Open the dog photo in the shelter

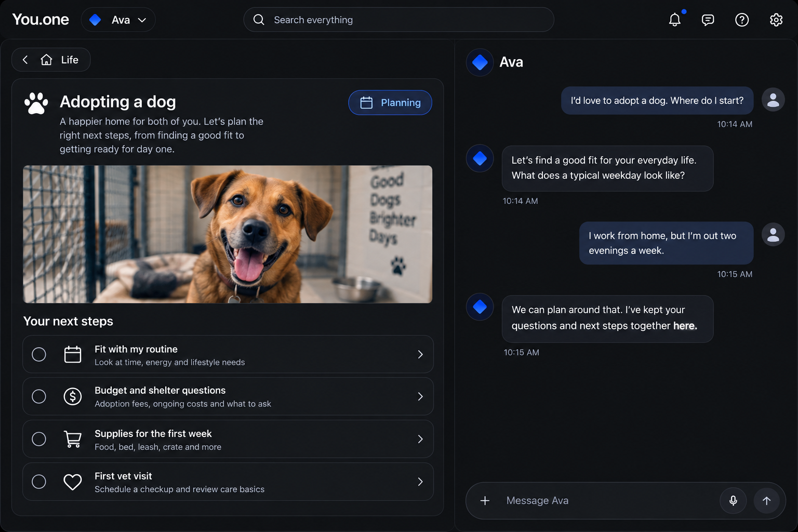tap(228, 234)
